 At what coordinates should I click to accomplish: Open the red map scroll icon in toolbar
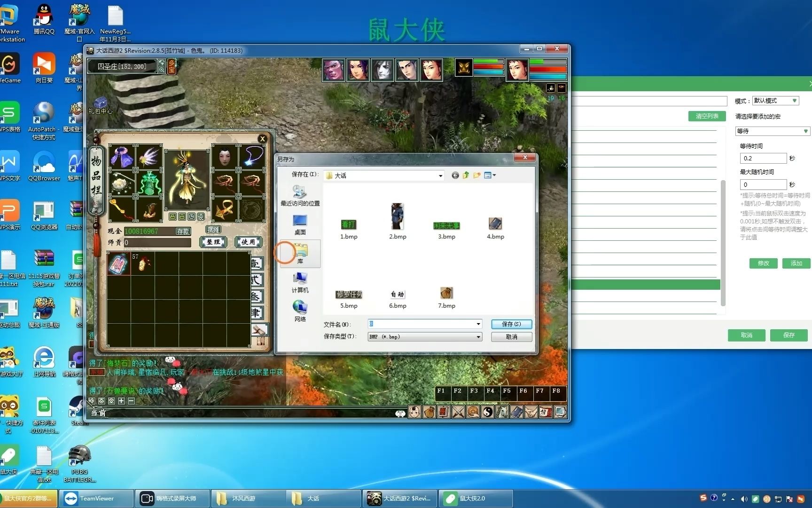444,412
